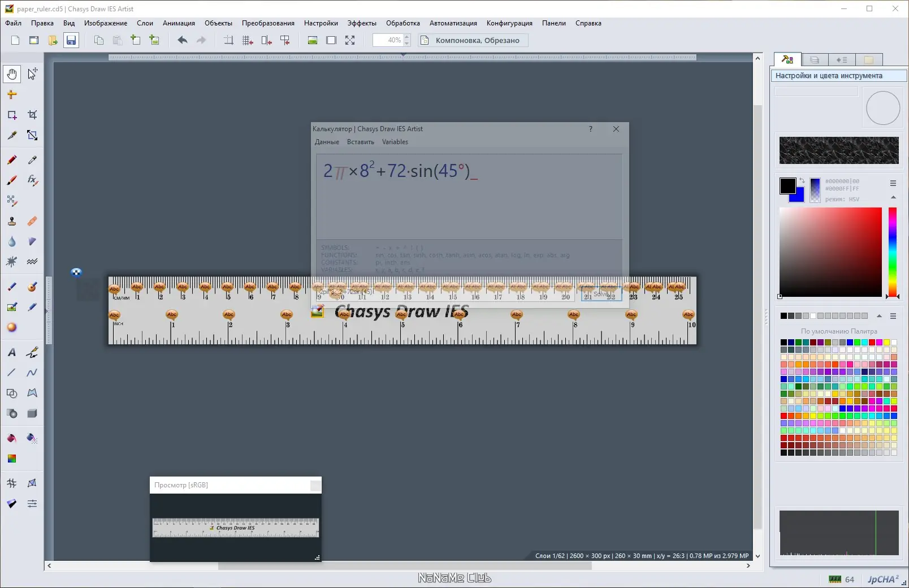This screenshot has height=588, width=909.
Task: Choose the eyedropper color picker tool
Action: (x=32, y=160)
